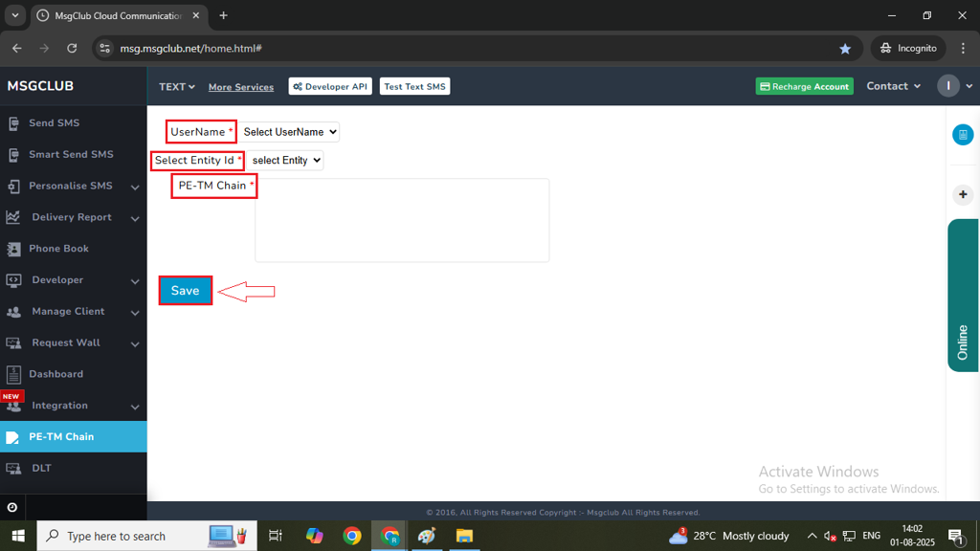Open Task View from the taskbar
Image resolution: width=980 pixels, height=551 pixels.
pyautogui.click(x=275, y=536)
